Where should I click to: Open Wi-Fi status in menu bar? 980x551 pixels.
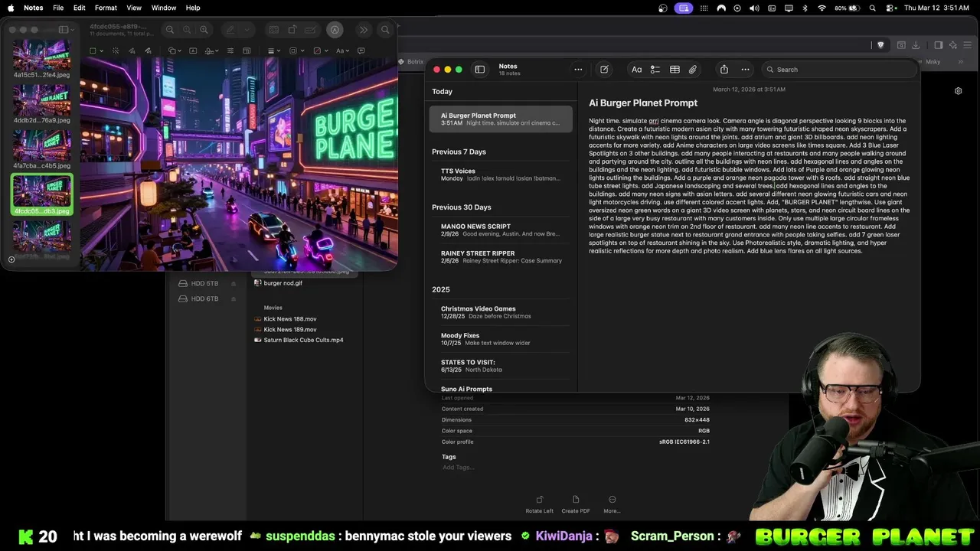[x=822, y=8]
